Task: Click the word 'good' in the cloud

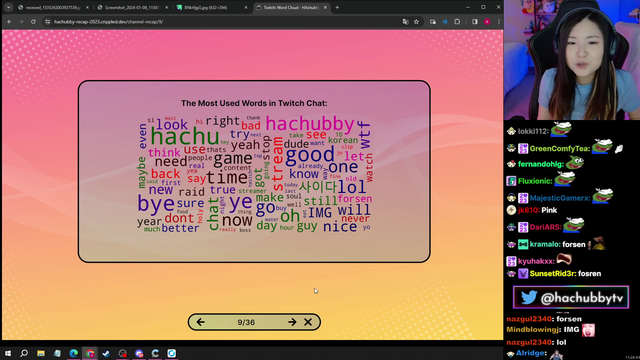Action: click(x=310, y=155)
